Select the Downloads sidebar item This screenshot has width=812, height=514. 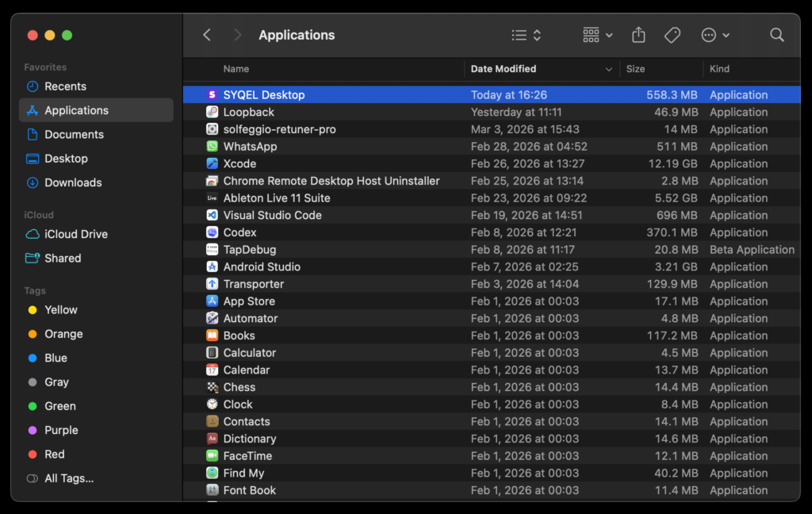pyautogui.click(x=73, y=182)
